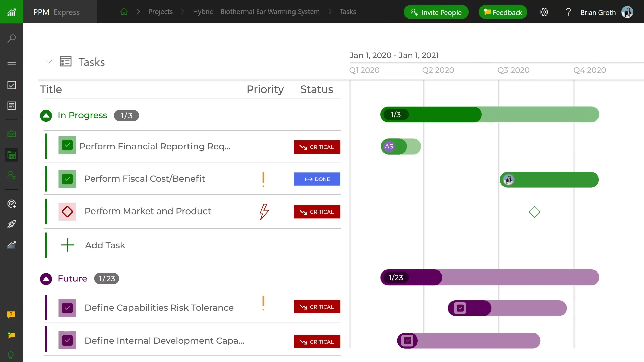644x362 pixels.
Task: Open the help question mark icon
Action: 568,12
